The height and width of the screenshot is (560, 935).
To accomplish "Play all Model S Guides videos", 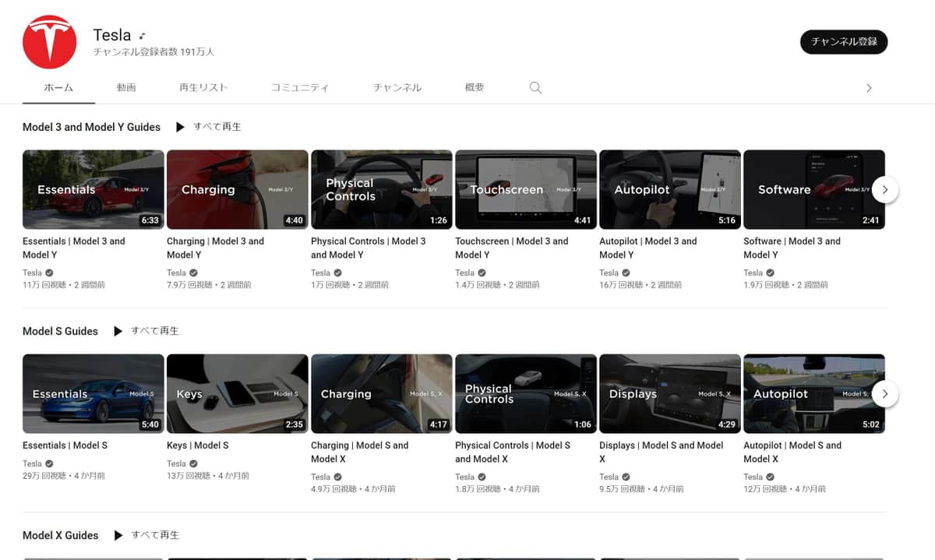I will tap(146, 331).
